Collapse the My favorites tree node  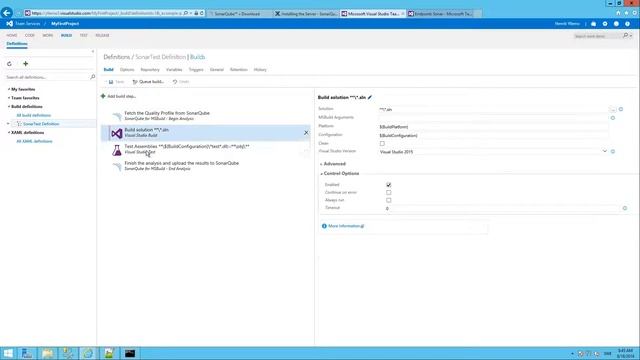click(x=9, y=89)
